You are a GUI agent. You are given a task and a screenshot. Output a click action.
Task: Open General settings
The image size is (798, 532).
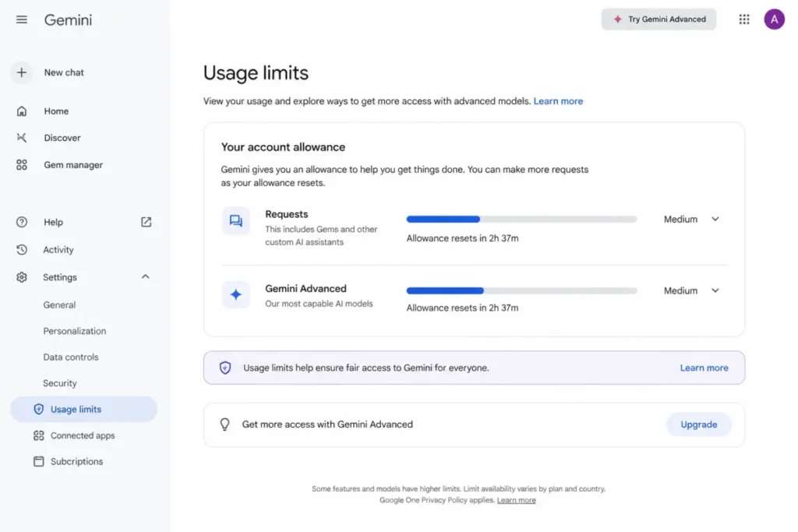[59, 305]
